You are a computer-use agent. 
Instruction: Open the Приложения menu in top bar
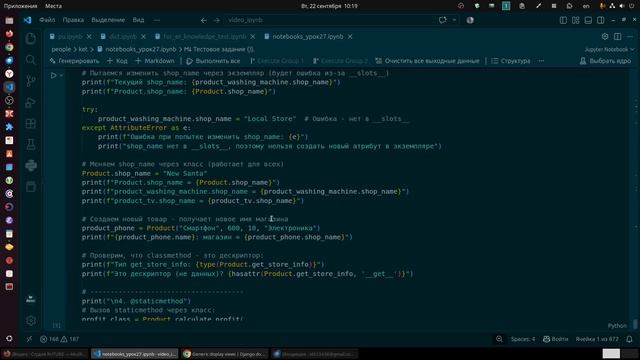coord(20,6)
